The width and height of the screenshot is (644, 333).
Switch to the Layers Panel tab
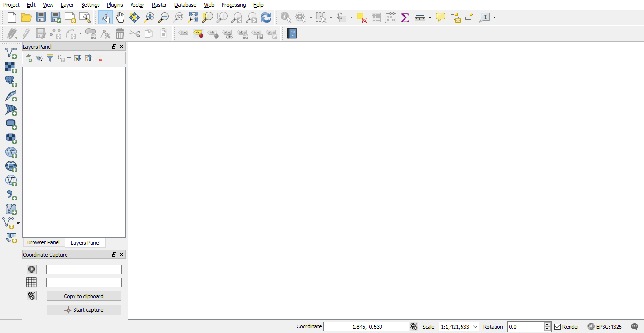(85, 243)
